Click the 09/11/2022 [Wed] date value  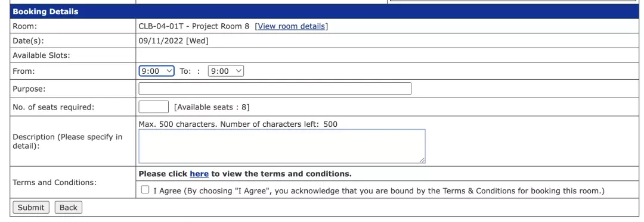tap(174, 41)
